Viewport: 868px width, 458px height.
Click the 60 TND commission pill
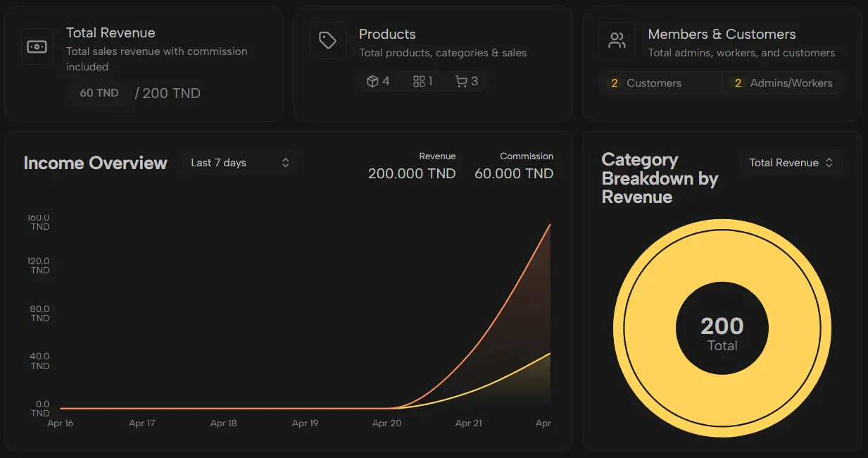coord(99,93)
